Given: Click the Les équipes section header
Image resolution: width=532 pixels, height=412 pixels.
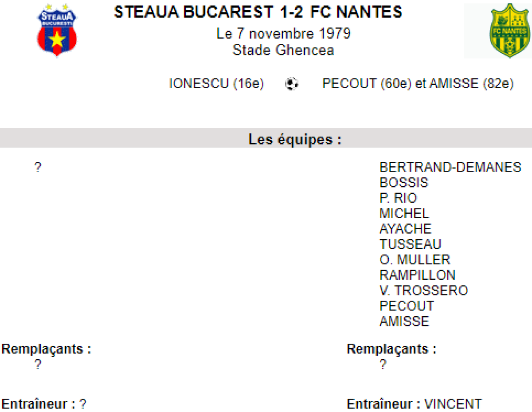Looking at the screenshot, I should (295, 140).
